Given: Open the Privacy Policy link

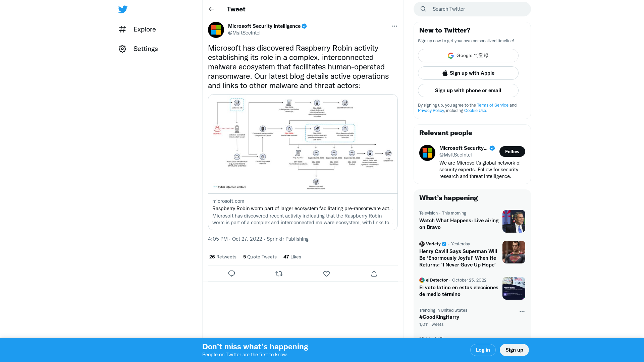Looking at the screenshot, I should point(431,110).
